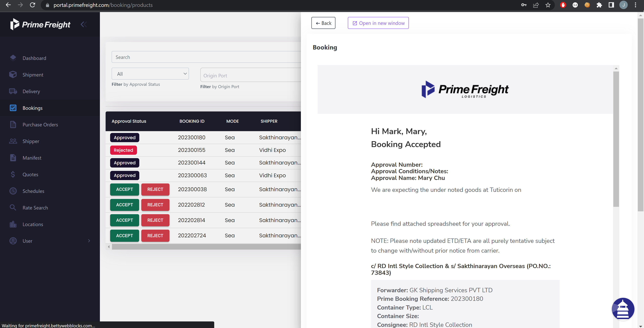This screenshot has width=644, height=328.
Task: Open the lighthouse chat widget
Action: (x=623, y=309)
